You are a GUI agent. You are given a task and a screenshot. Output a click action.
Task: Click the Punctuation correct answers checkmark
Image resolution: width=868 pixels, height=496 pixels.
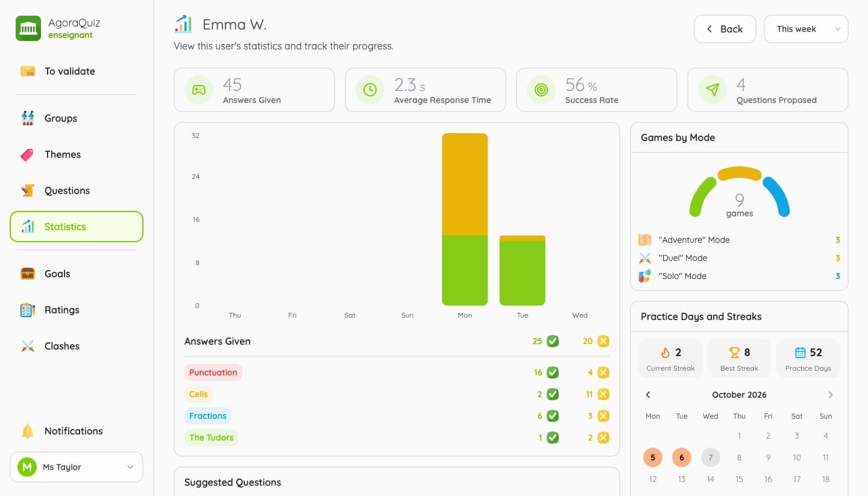tap(552, 372)
